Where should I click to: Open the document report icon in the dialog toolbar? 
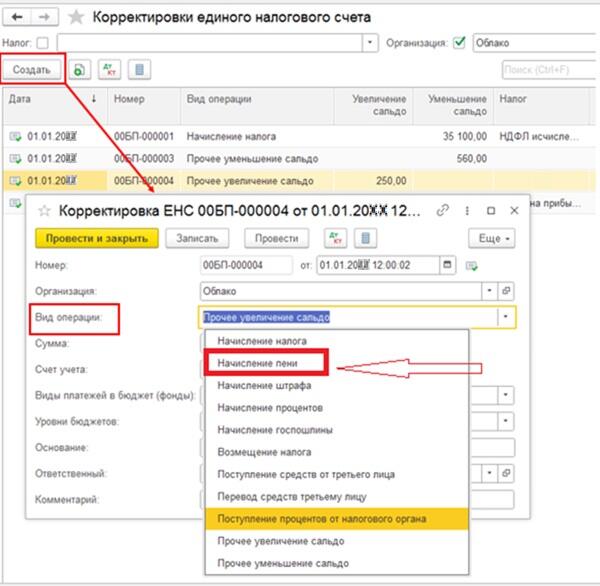point(366,238)
